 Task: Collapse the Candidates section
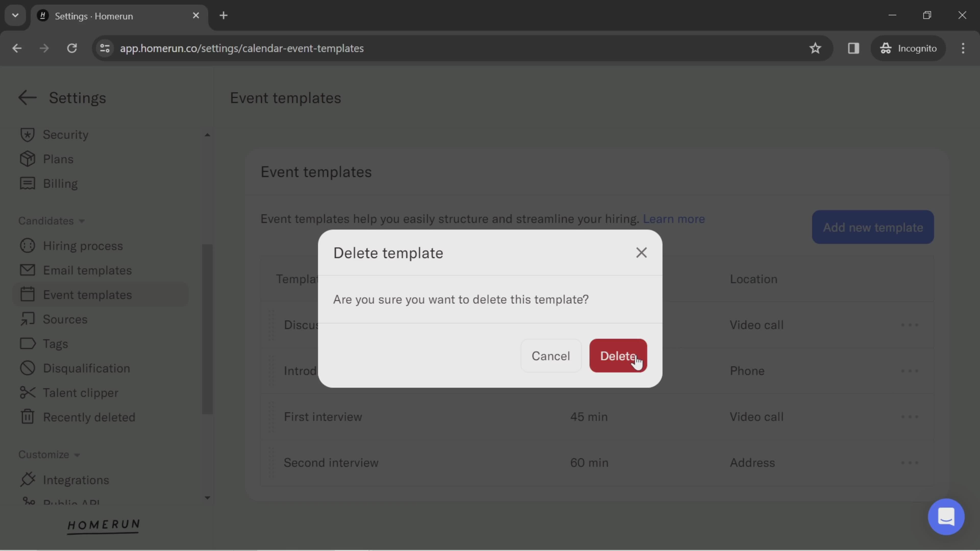point(51,221)
